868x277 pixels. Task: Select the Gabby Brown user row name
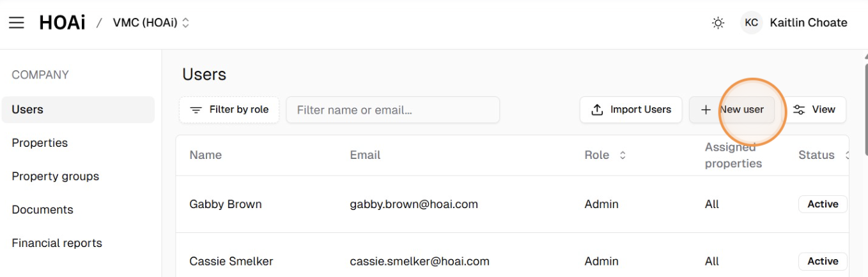[226, 204]
